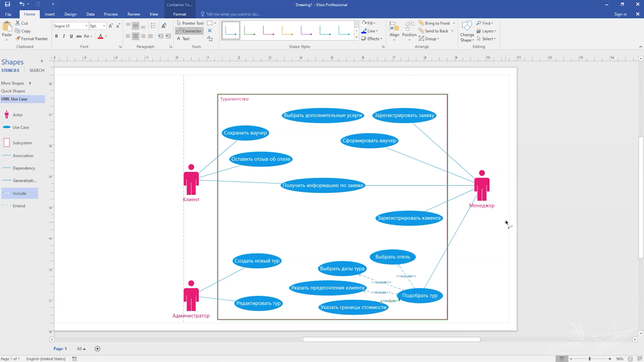Select the Pointer Tool

pyautogui.click(x=190, y=23)
